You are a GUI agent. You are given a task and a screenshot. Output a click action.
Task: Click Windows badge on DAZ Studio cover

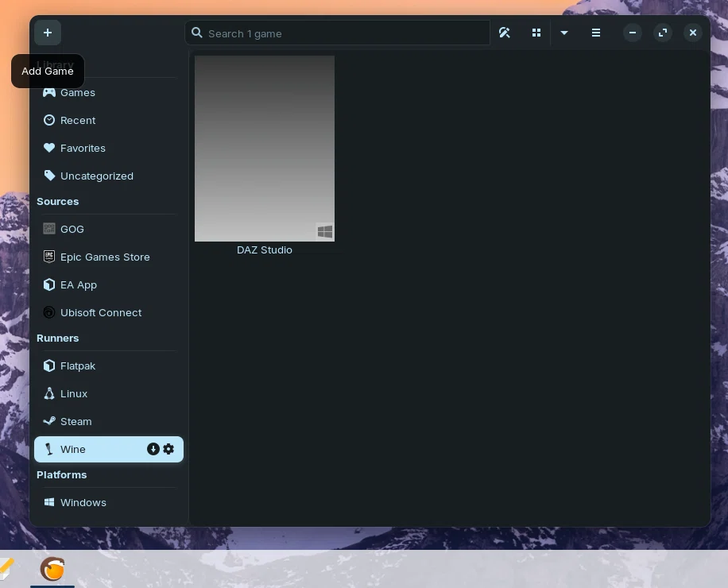click(x=325, y=231)
